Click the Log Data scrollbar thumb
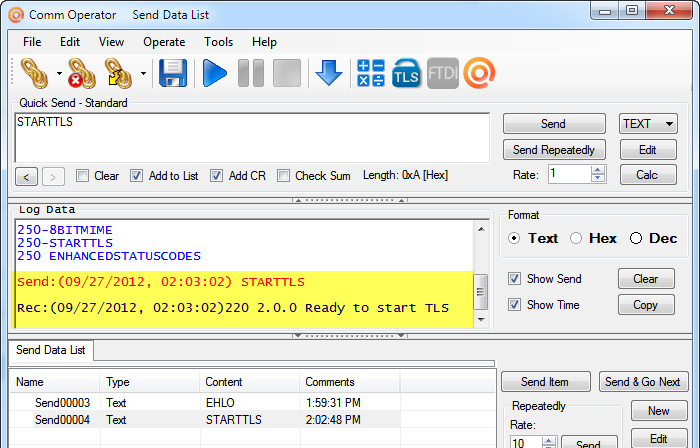This screenshot has width=700, height=448. pyautogui.click(x=481, y=292)
